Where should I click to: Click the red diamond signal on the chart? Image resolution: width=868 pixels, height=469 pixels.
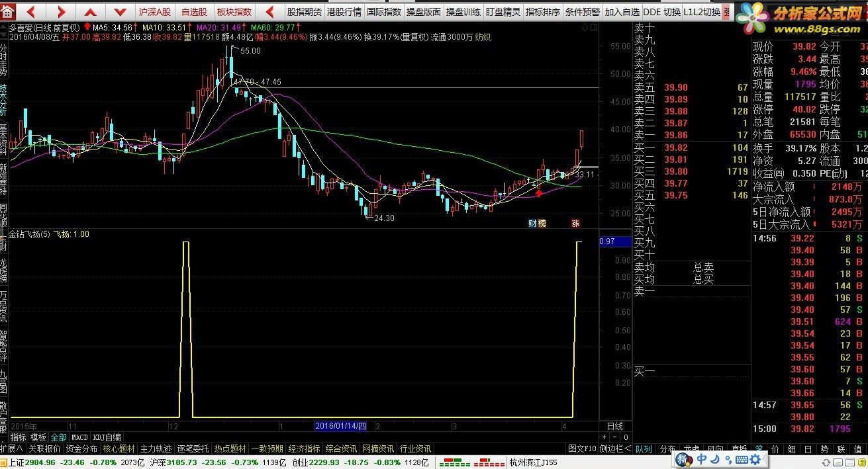tap(538, 193)
